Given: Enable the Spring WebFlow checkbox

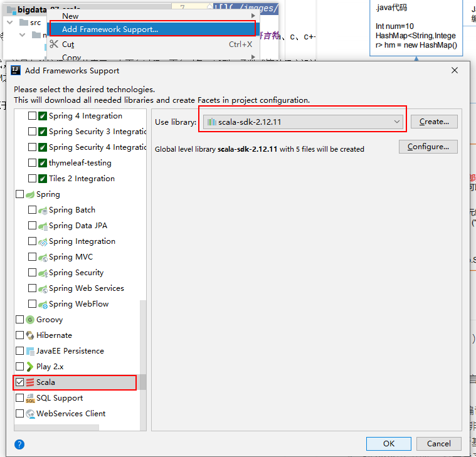Looking at the screenshot, I should tap(32, 304).
